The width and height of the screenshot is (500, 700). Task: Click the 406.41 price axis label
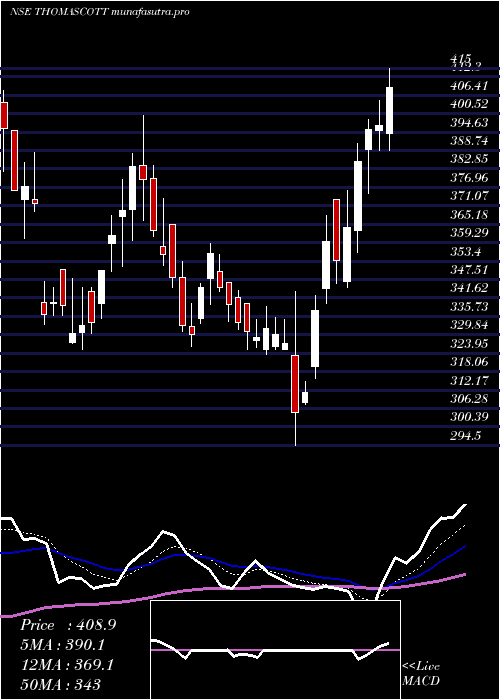coord(468,85)
